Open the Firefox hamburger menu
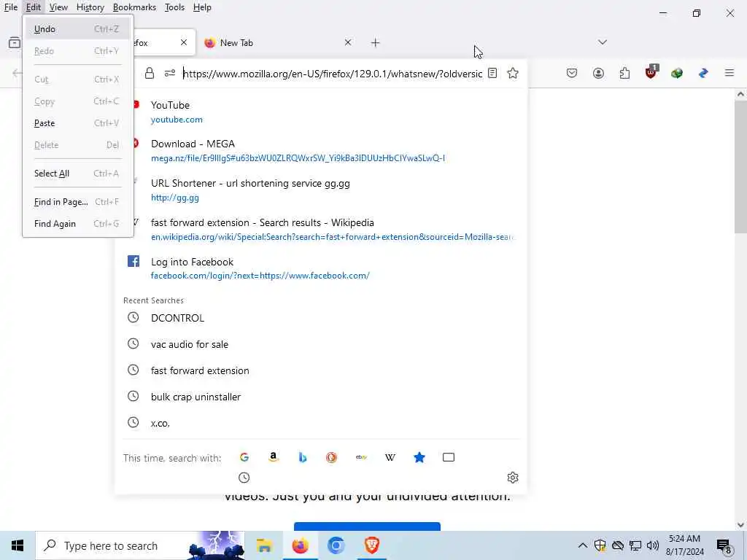 click(729, 73)
